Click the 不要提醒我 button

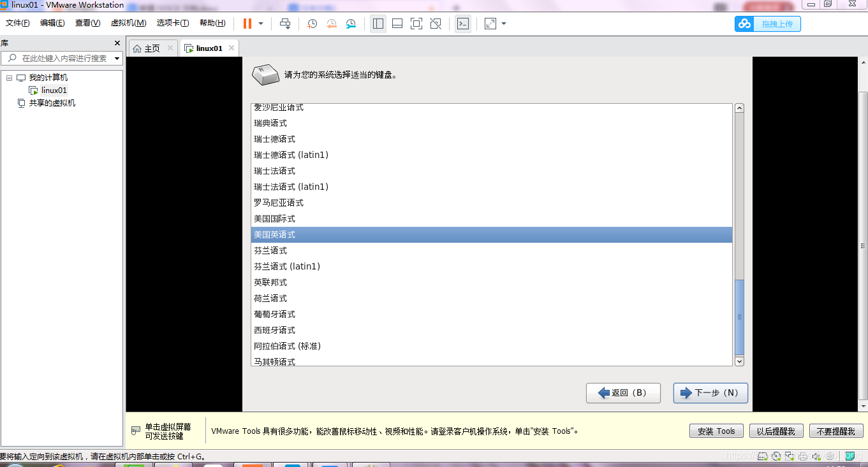836,431
